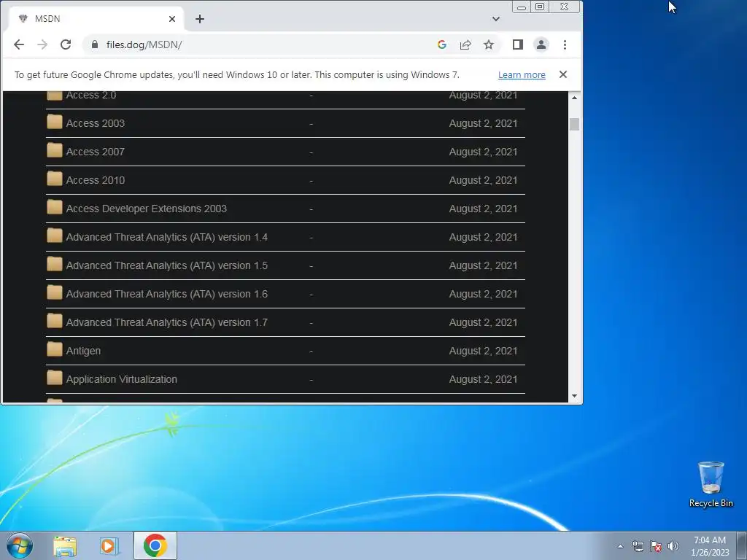Select the MSDN browser tab
This screenshot has height=560, width=747.
pyautogui.click(x=96, y=19)
